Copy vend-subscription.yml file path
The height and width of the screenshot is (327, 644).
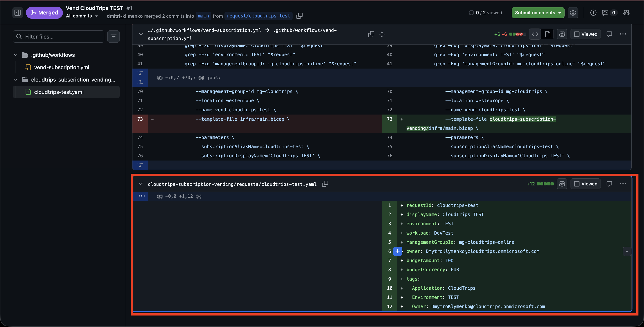tap(371, 34)
